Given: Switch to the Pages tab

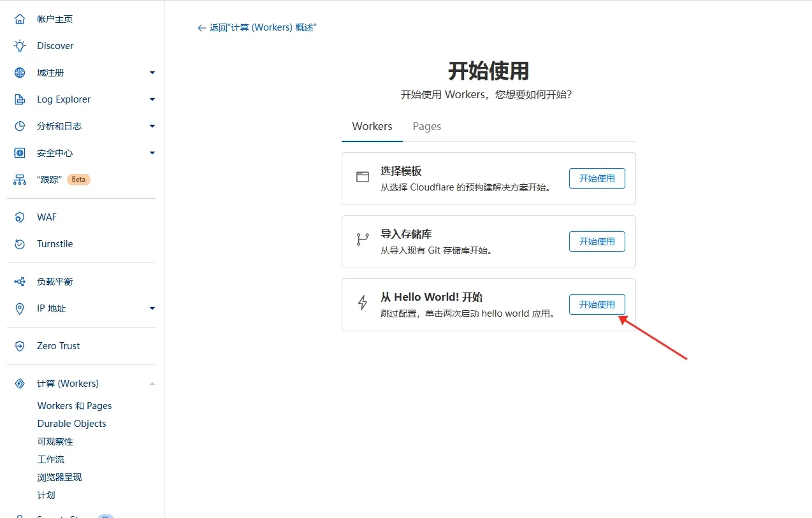Looking at the screenshot, I should pyautogui.click(x=427, y=126).
